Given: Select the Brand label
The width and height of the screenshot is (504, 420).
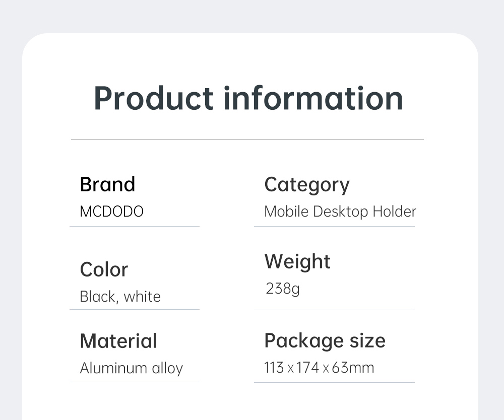Looking at the screenshot, I should point(107,184).
